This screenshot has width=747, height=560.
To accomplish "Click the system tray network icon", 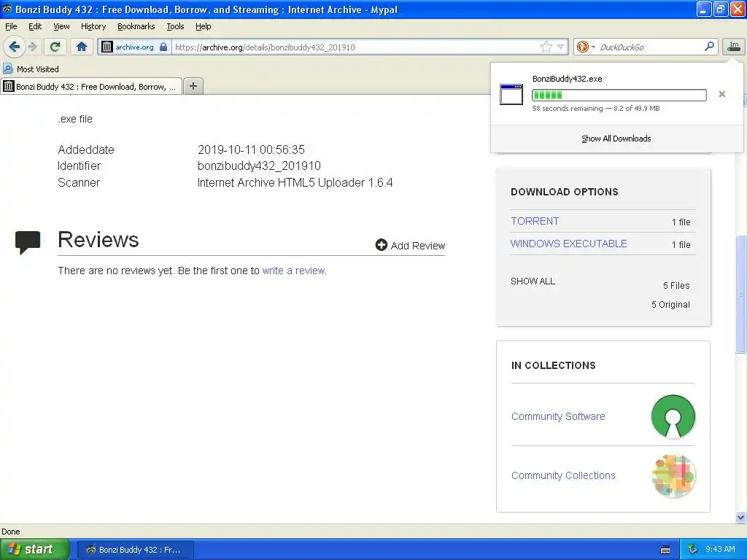I will click(693, 549).
